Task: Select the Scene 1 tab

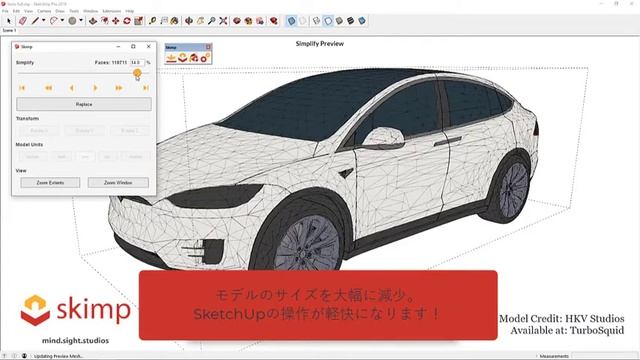Action: click(x=9, y=30)
